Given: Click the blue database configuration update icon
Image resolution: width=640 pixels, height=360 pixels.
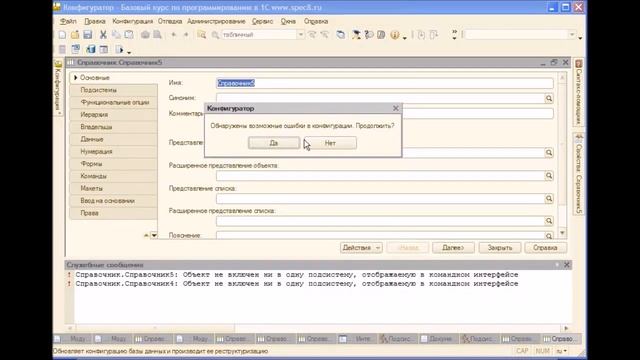Looking at the screenshot, I should (x=91, y=50).
